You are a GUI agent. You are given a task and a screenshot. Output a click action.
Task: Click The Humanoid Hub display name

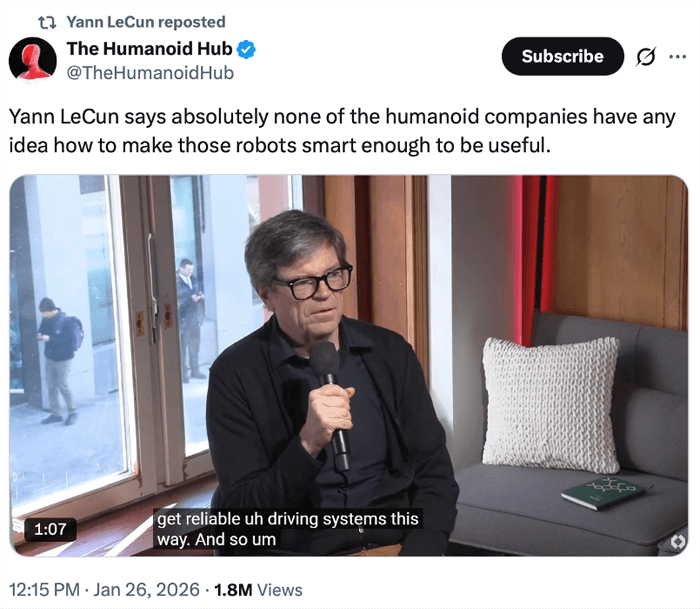[149, 48]
